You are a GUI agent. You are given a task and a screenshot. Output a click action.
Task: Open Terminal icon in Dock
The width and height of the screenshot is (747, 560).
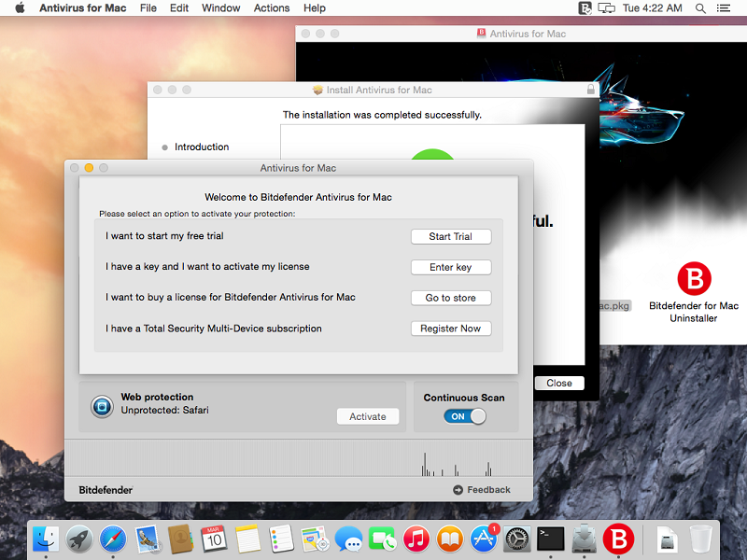pyautogui.click(x=551, y=539)
